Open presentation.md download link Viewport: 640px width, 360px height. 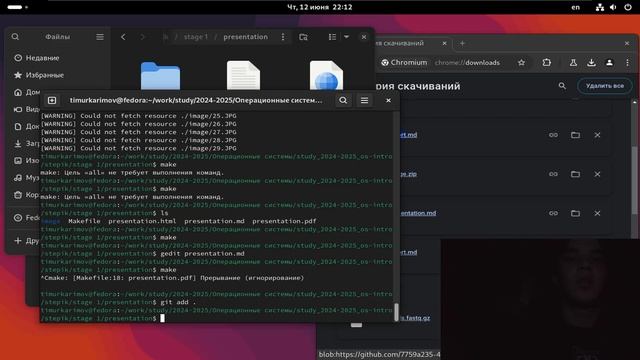coord(418,213)
